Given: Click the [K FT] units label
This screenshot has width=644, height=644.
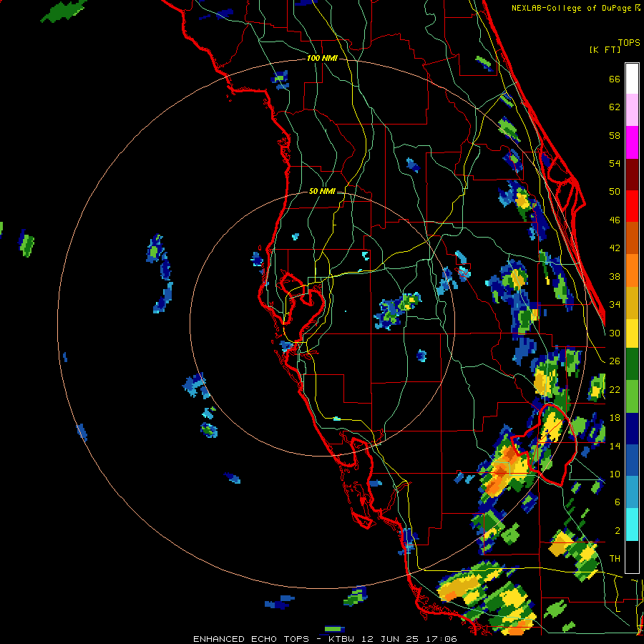Looking at the screenshot, I should tap(605, 49).
